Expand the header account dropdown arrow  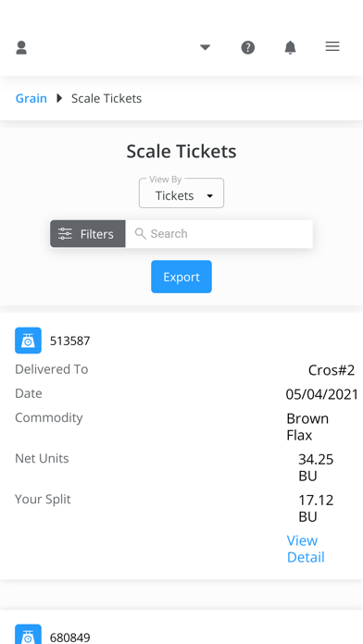coord(206,47)
